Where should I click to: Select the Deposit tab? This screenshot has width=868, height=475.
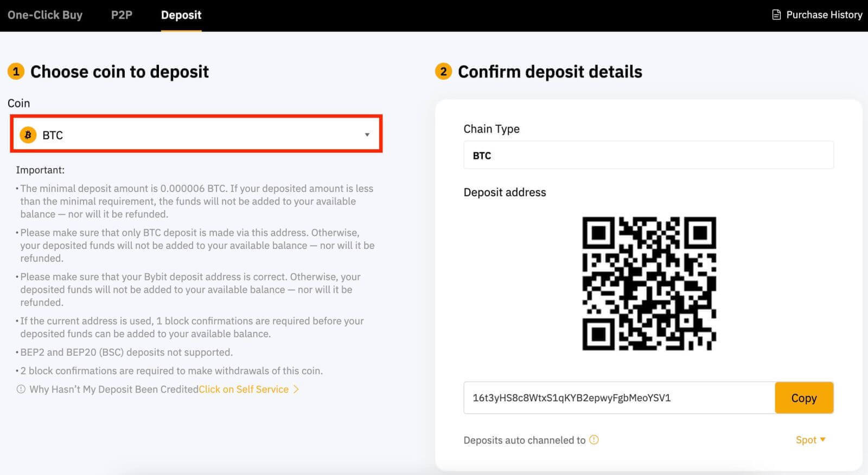pos(181,15)
